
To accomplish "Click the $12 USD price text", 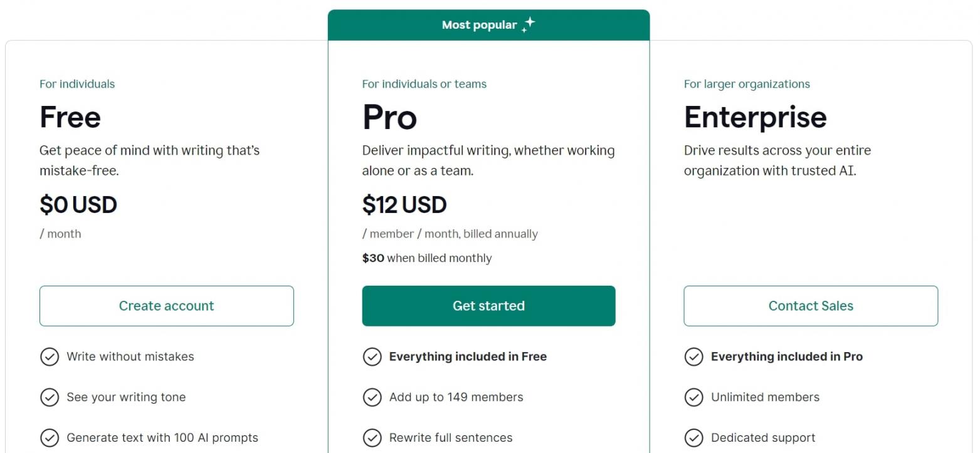I will pos(404,205).
